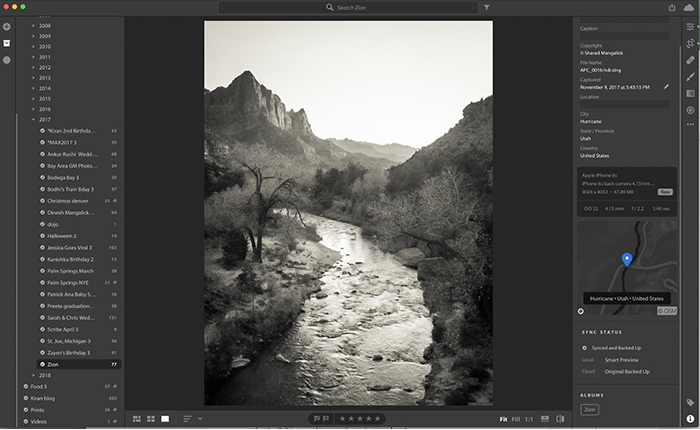Open the Keywords tag panel
Viewport: 700px width, 430px height.
[x=690, y=403]
